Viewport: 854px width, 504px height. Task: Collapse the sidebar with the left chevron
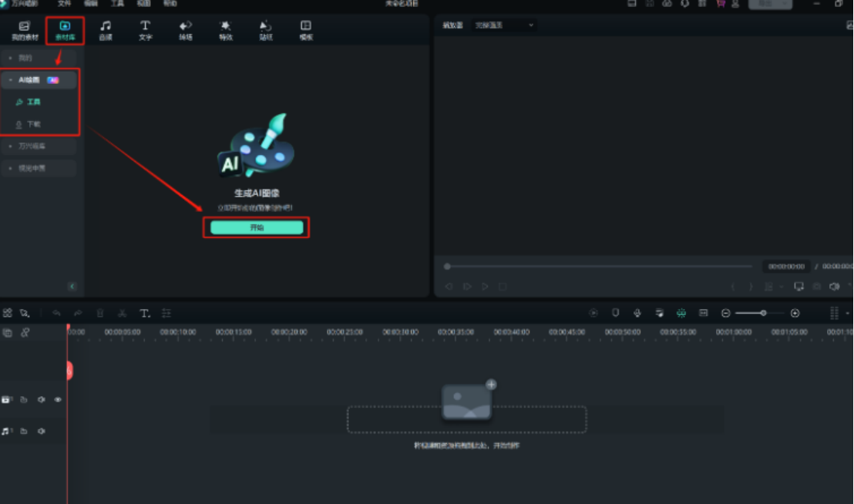point(72,286)
